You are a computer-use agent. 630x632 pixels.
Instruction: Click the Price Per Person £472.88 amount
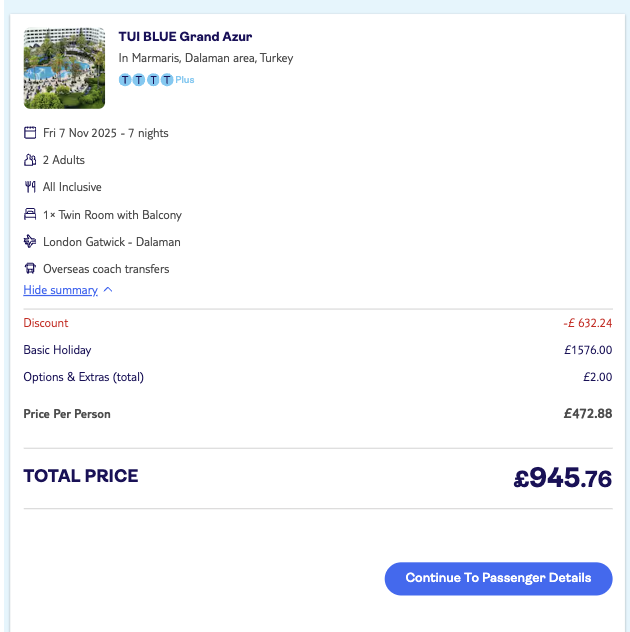tap(588, 414)
